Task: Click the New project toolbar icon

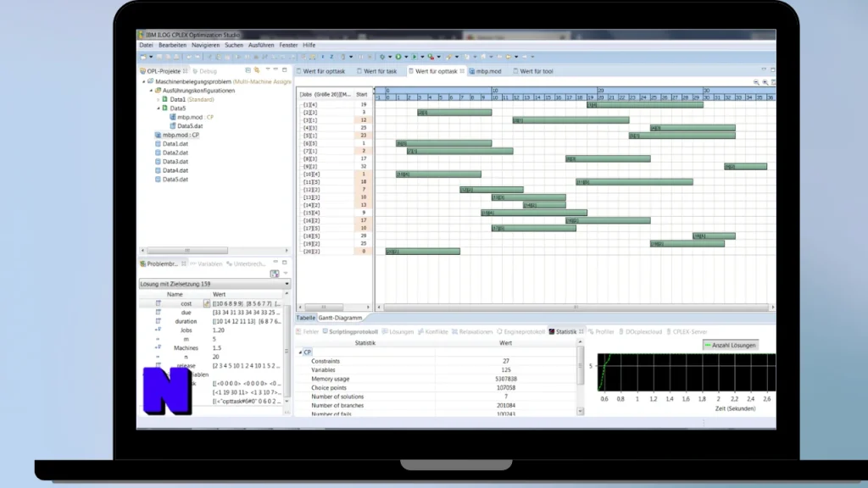Action: (x=143, y=57)
